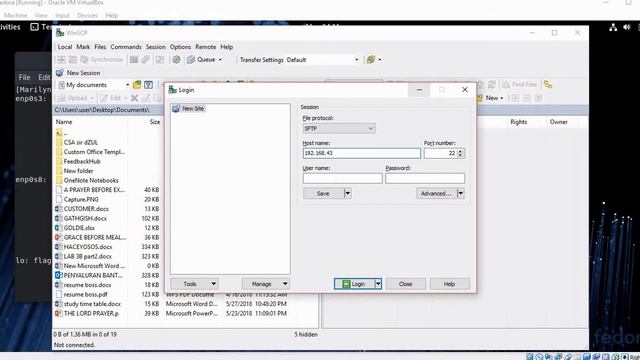Click the User name input field
The width and height of the screenshot is (640, 360).
coord(342,178)
